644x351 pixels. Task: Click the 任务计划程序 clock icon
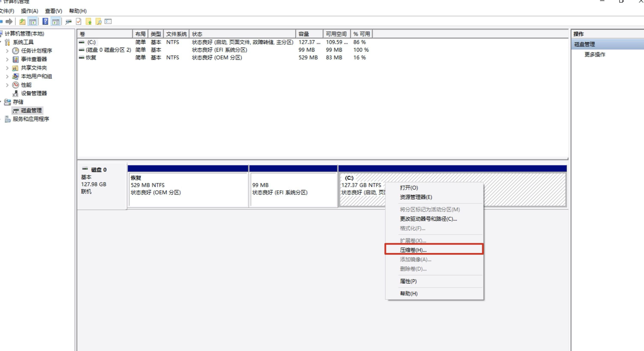point(15,51)
